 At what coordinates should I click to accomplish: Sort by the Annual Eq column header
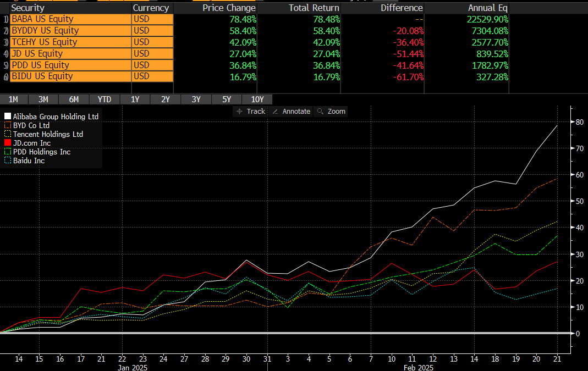[x=488, y=8]
